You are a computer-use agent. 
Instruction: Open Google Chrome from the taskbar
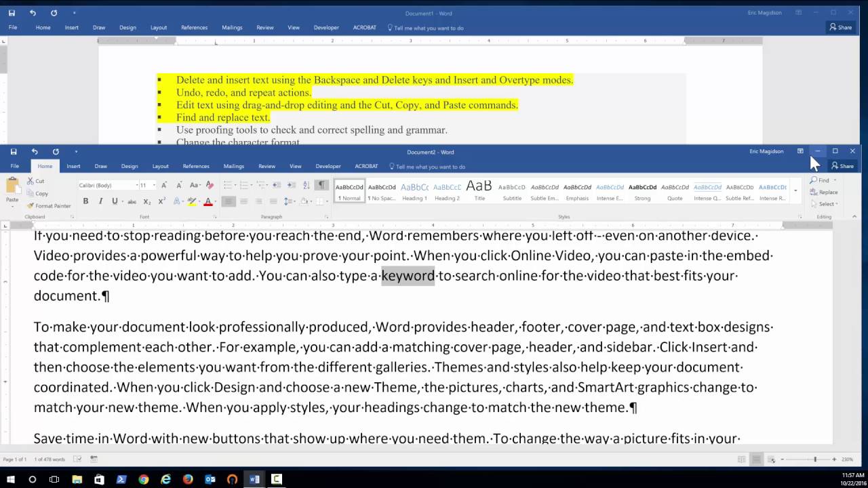point(144,479)
